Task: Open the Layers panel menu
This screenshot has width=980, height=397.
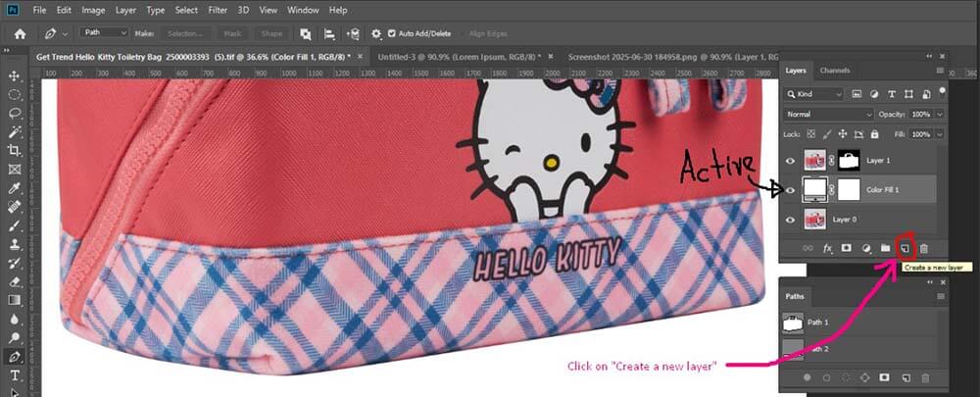Action: pos(940,71)
